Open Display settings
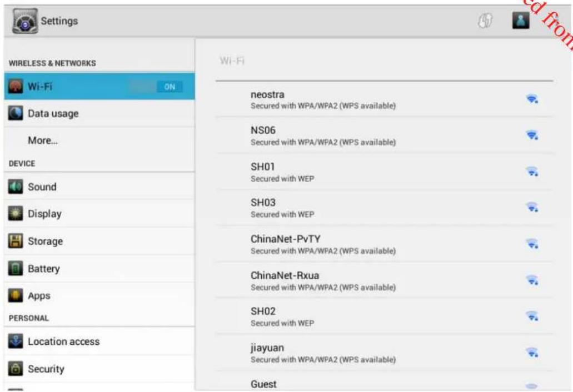573x392 pixels. (x=99, y=214)
